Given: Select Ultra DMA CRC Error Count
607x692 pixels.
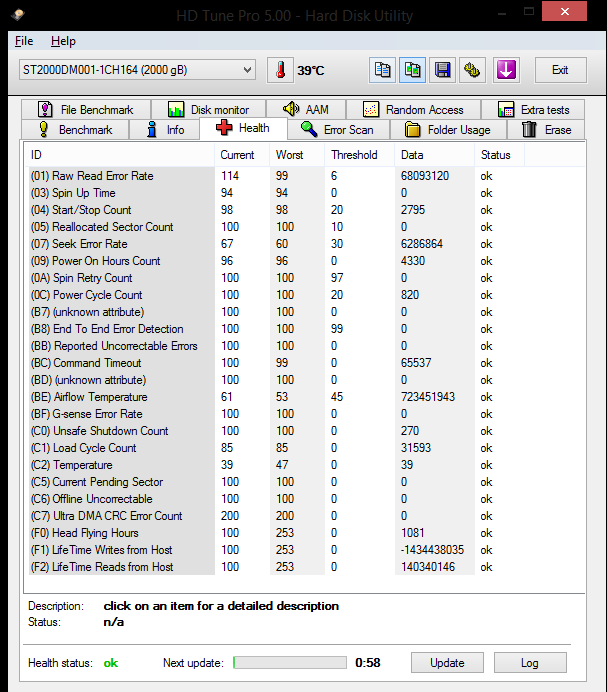Looking at the screenshot, I should pos(276,516).
